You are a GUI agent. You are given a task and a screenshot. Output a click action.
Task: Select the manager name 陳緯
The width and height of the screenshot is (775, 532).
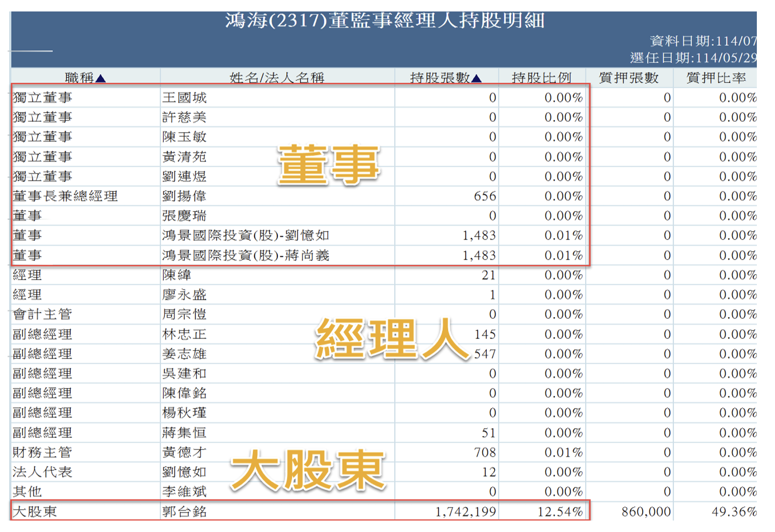[x=176, y=275]
